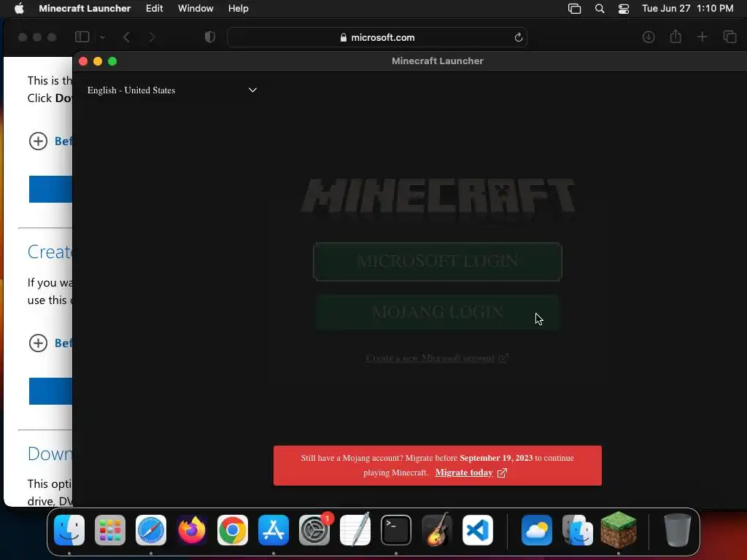The image size is (747, 560).
Task: Open Safari share menu
Action: coord(676,36)
